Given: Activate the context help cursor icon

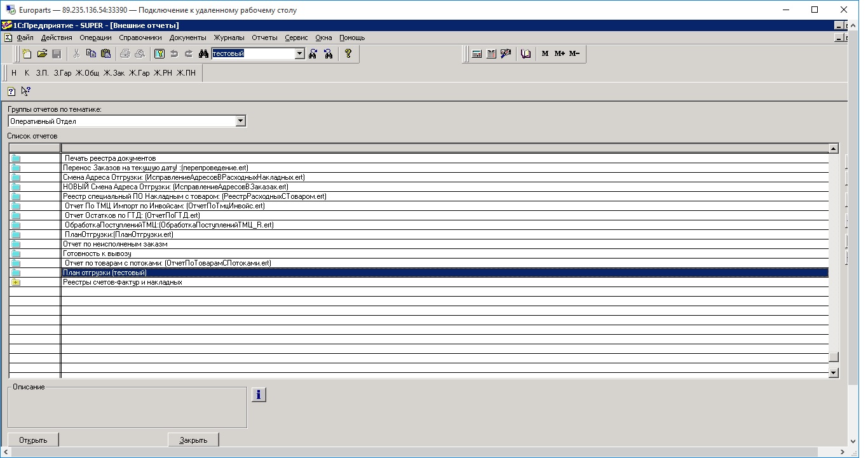Looking at the screenshot, I should click(x=25, y=91).
